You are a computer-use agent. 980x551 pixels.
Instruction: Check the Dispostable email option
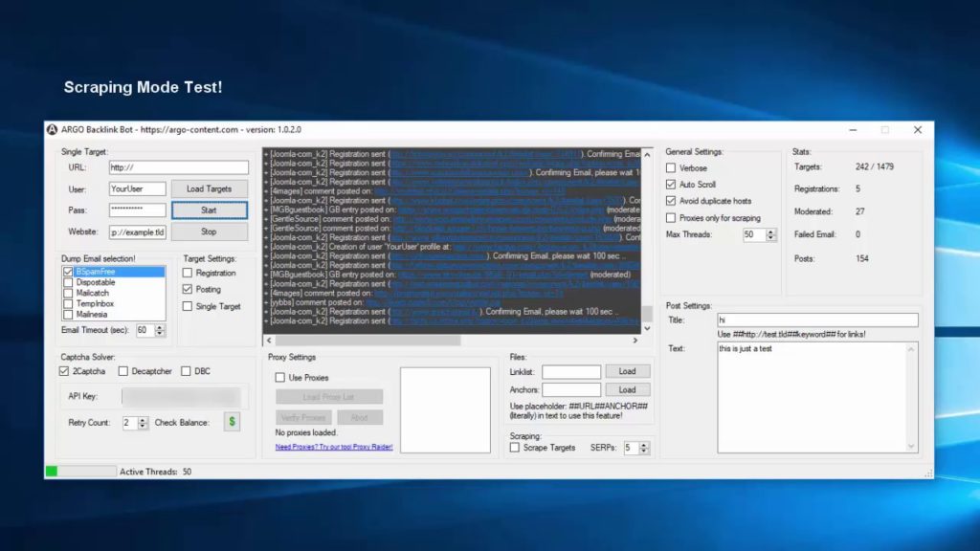click(68, 282)
